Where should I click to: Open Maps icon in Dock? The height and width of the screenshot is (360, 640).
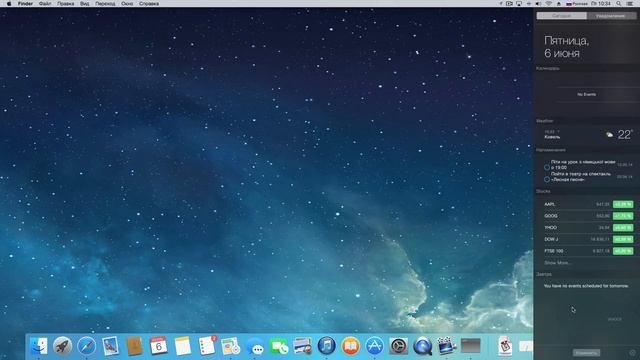[x=231, y=346]
